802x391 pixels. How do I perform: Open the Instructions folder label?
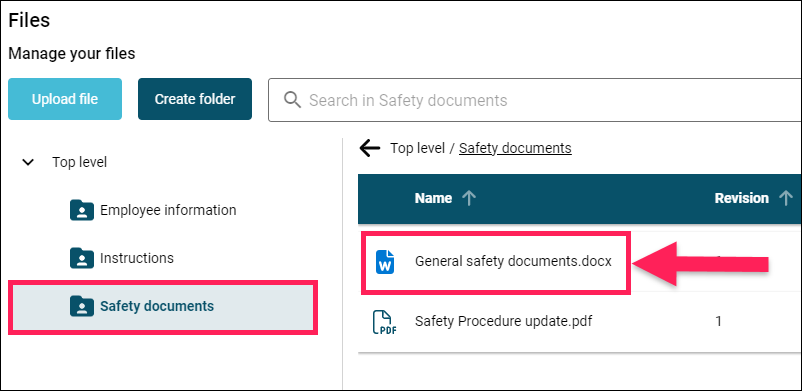tap(137, 258)
